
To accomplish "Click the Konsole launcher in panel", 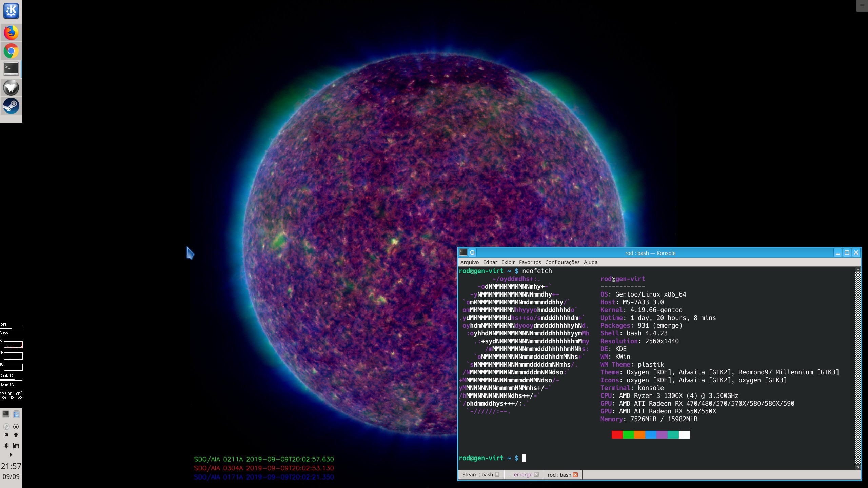I will (x=11, y=69).
